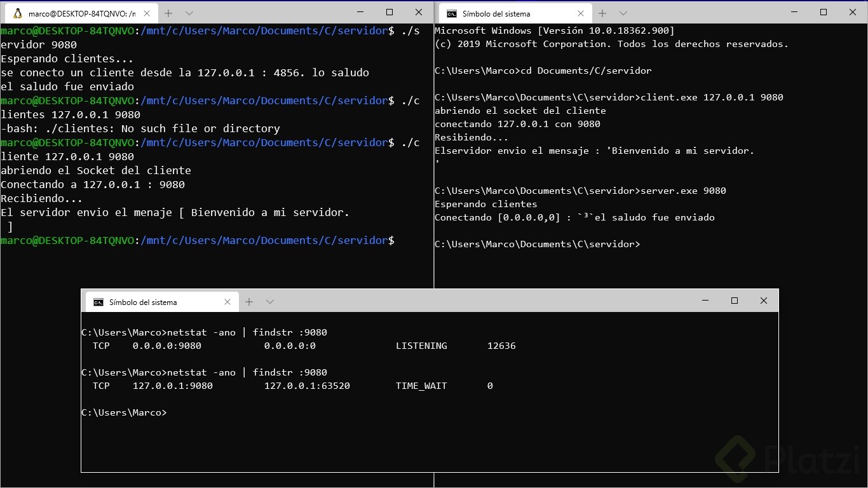Click the 'Conectando [0.0.0.0,0]' text
The image size is (868, 488).
(x=500, y=217)
